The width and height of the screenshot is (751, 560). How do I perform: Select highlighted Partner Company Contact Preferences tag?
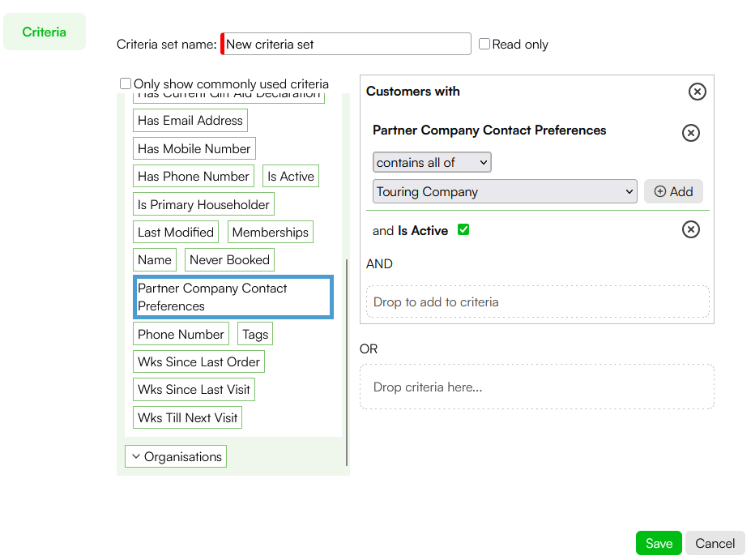[233, 297]
